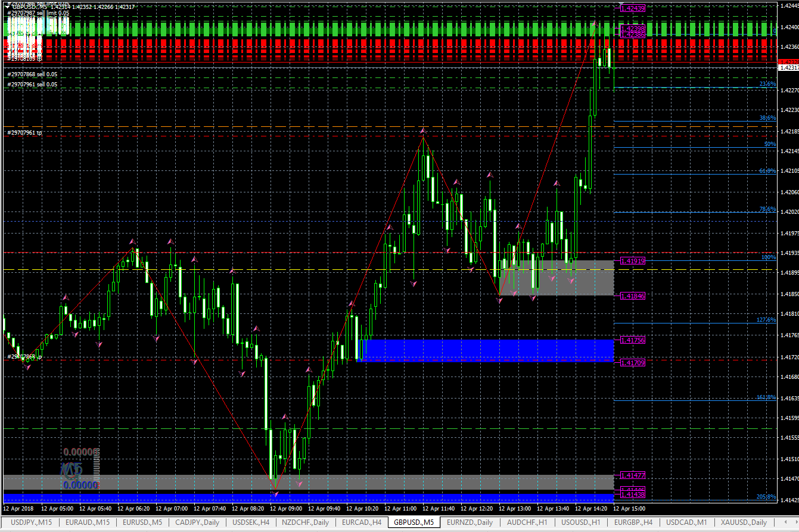Screen dimensions: 799x532
Task: Click the 100% Fibonacci level label
Action: pos(769,257)
